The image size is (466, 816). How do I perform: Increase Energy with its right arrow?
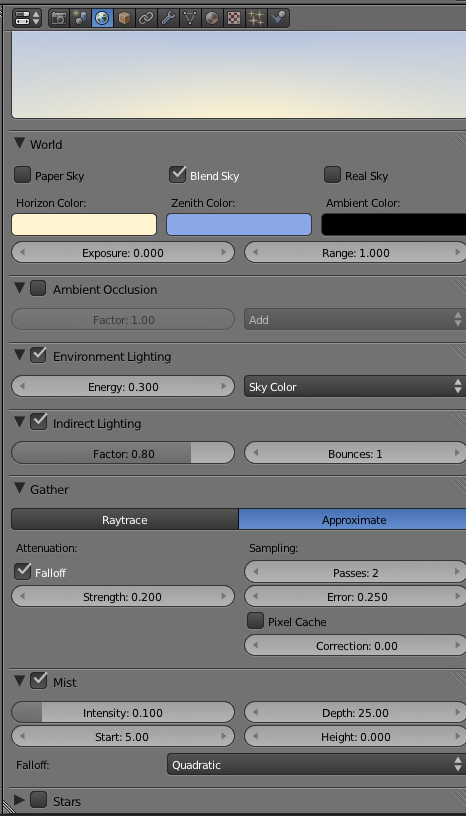pos(224,387)
